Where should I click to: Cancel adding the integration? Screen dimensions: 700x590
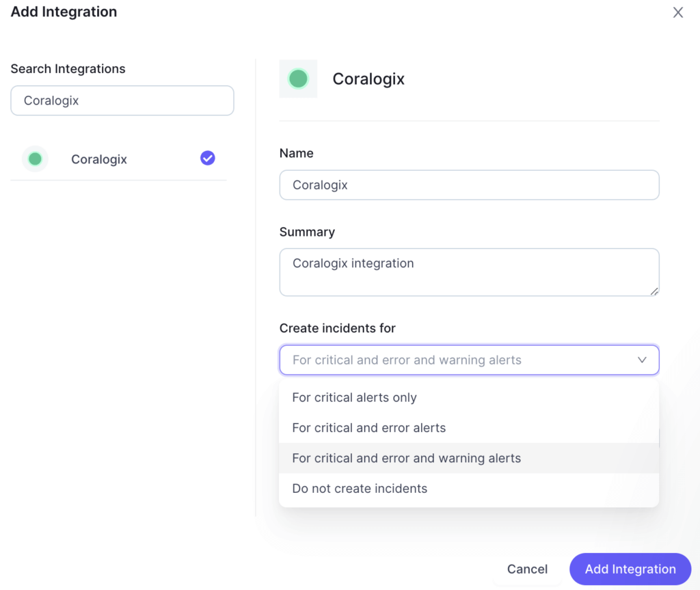[x=527, y=569]
